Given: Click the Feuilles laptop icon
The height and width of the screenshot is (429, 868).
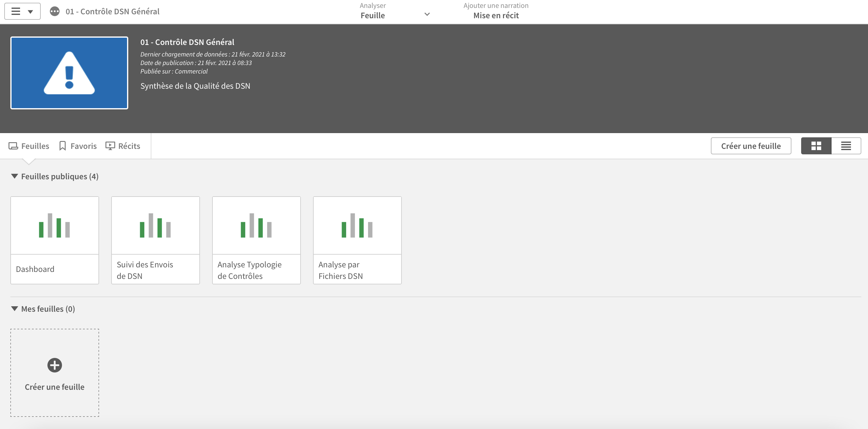Looking at the screenshot, I should [x=13, y=146].
